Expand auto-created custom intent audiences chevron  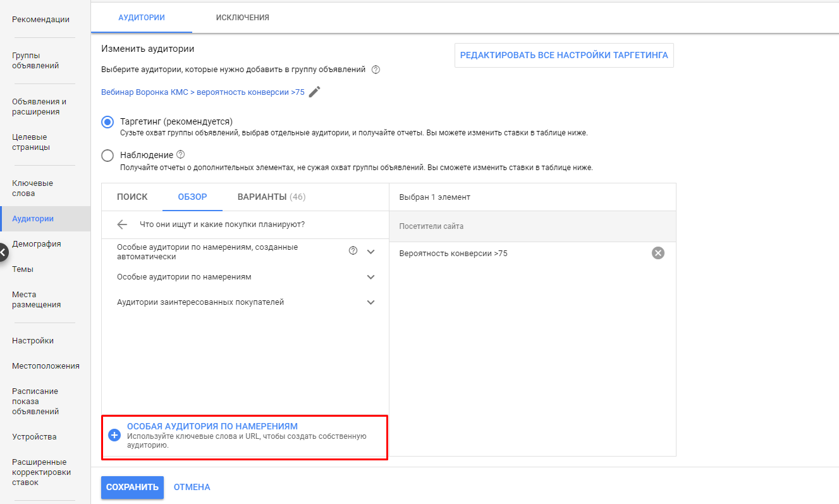[371, 252]
